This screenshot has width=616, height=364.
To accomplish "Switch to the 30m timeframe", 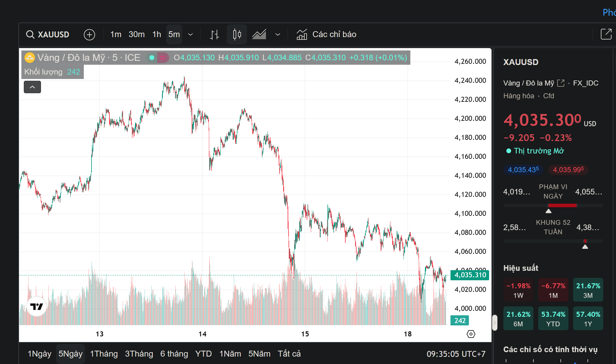I will (136, 34).
